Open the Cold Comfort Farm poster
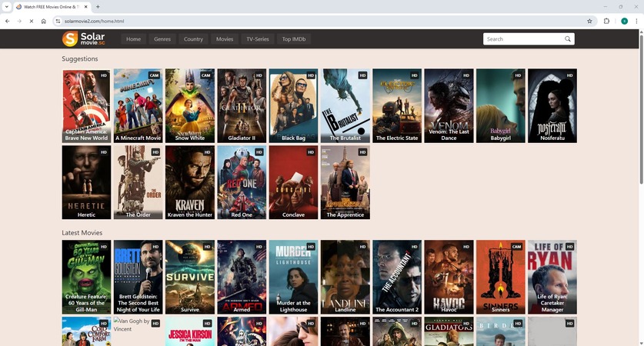 click(86, 331)
